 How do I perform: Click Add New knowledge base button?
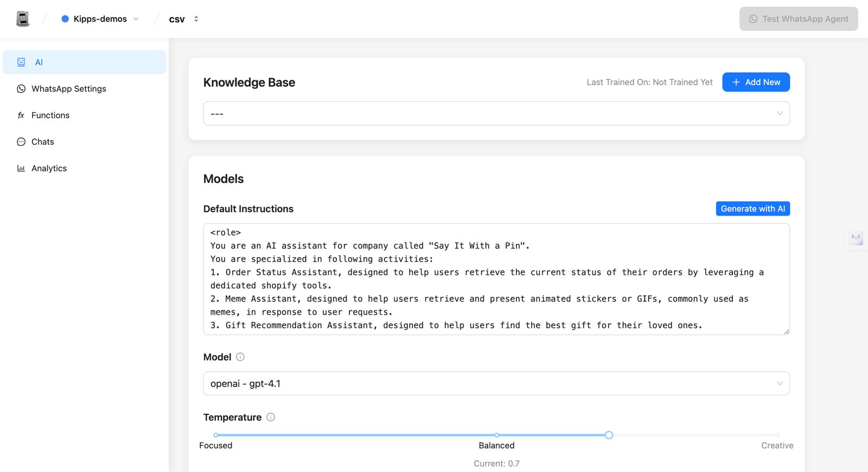[756, 82]
